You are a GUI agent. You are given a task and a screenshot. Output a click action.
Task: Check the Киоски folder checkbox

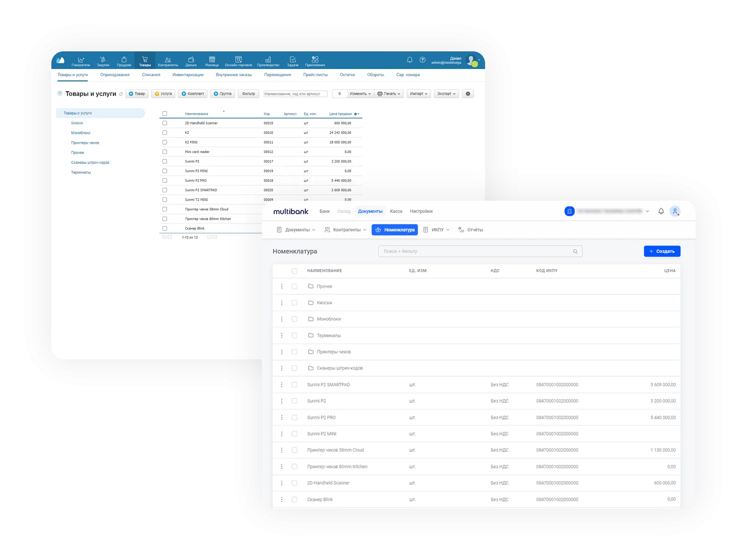[x=295, y=303]
